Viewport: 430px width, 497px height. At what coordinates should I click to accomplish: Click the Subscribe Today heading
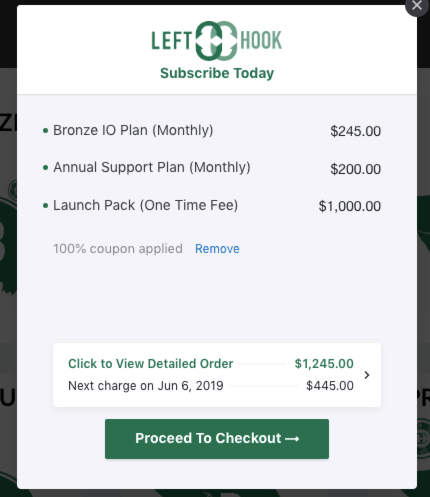(217, 73)
